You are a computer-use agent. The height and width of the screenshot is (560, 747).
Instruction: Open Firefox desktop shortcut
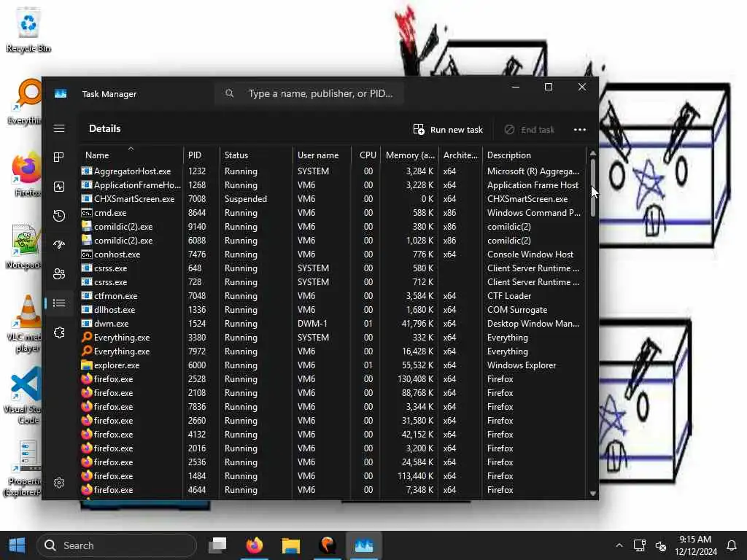tap(26, 174)
